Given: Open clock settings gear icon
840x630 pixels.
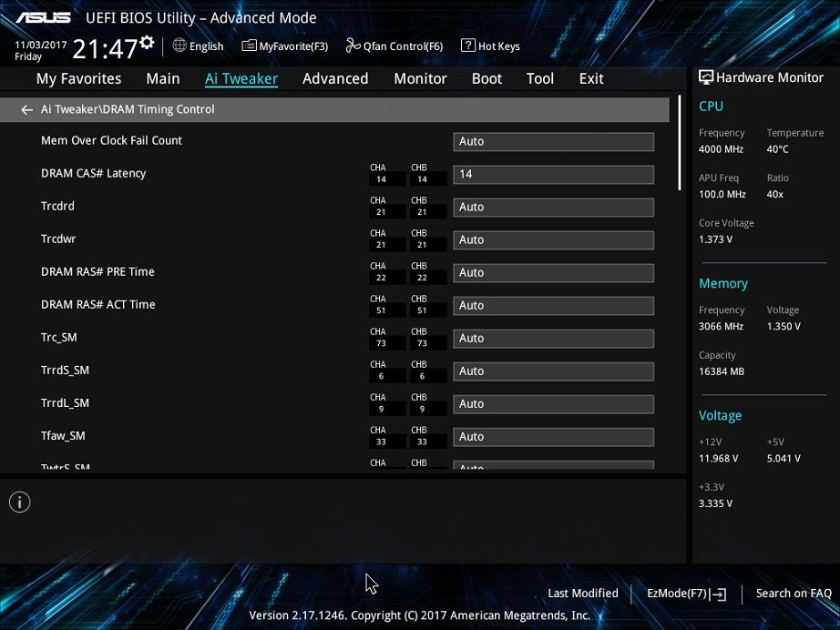Looking at the screenshot, I should click(x=147, y=42).
